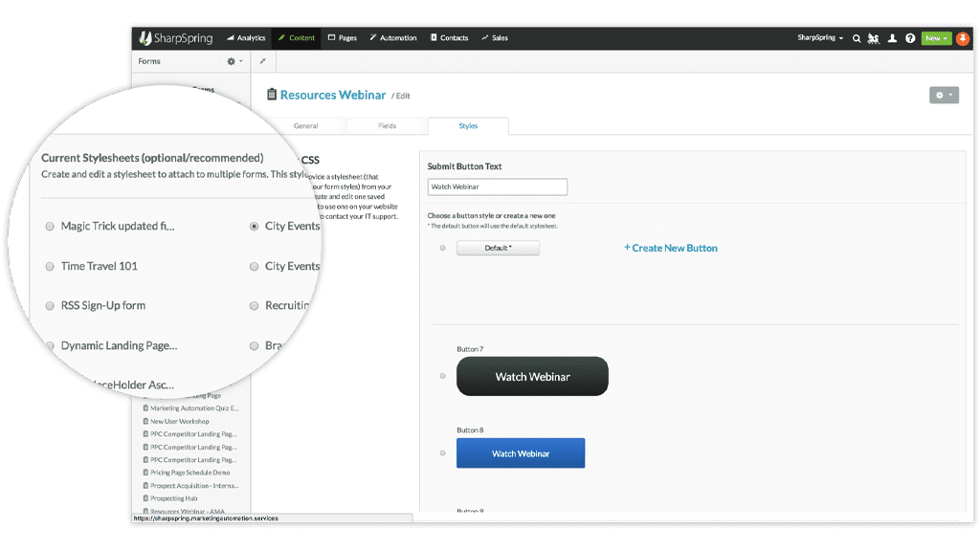Open Marketing Automation Quiz form in list

[190, 408]
